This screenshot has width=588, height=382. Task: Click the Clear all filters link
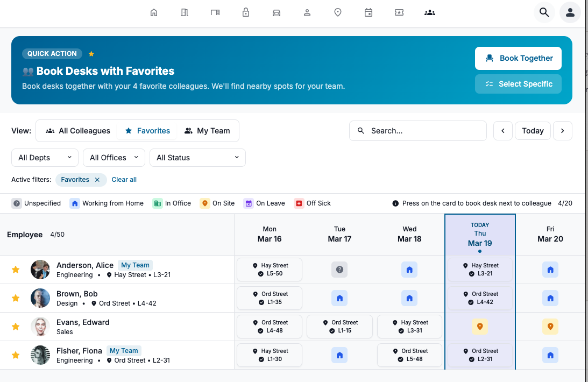click(124, 179)
